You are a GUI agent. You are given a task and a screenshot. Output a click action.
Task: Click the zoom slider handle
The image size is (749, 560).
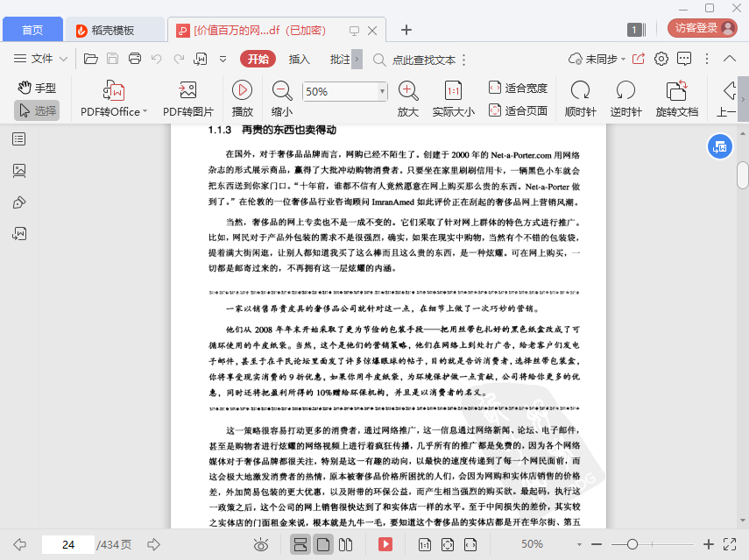(632, 544)
